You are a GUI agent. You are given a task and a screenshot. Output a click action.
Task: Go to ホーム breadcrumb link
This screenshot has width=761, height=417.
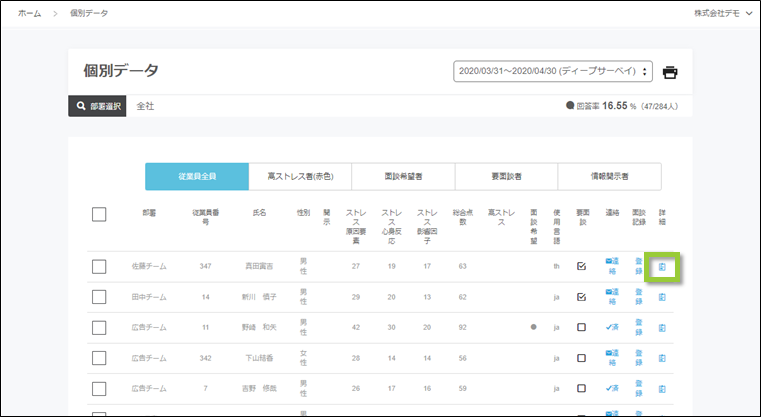click(x=30, y=13)
